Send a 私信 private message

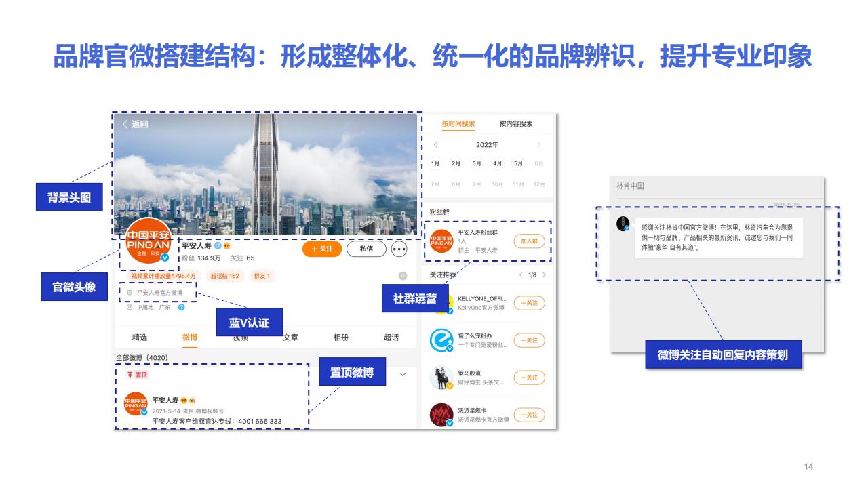(x=366, y=249)
